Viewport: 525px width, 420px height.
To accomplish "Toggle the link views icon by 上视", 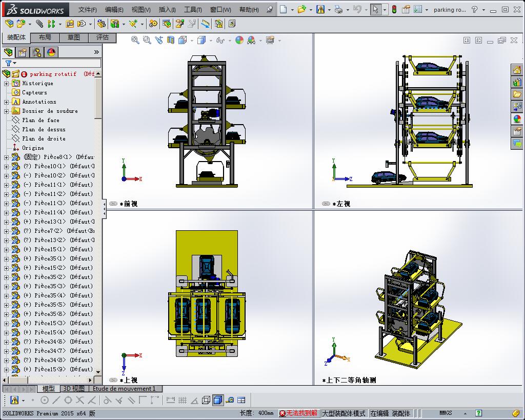I will [x=113, y=380].
